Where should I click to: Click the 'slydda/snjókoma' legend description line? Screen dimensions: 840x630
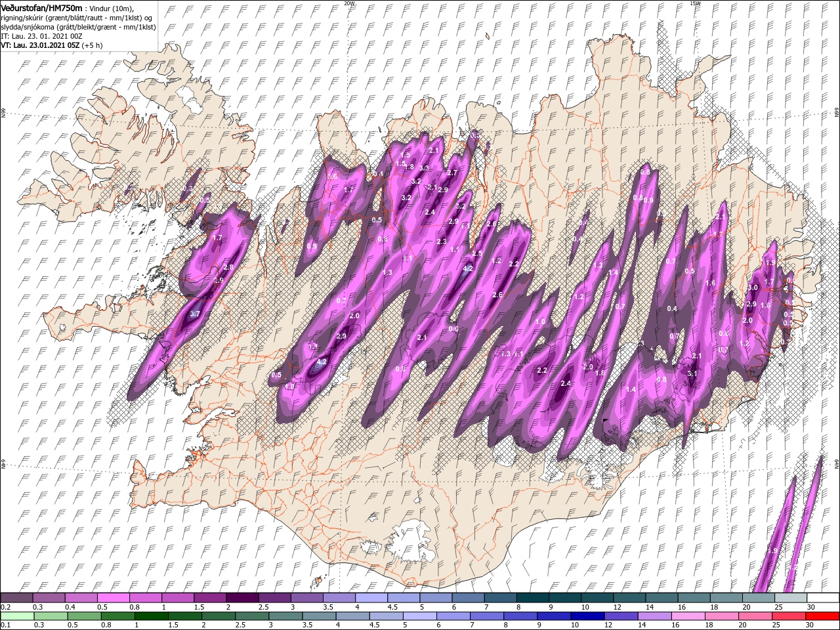pos(78,27)
